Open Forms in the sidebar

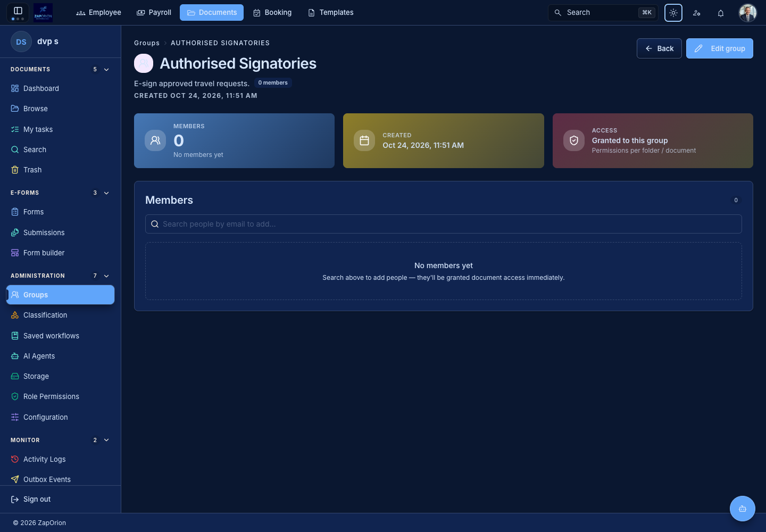(x=61, y=212)
